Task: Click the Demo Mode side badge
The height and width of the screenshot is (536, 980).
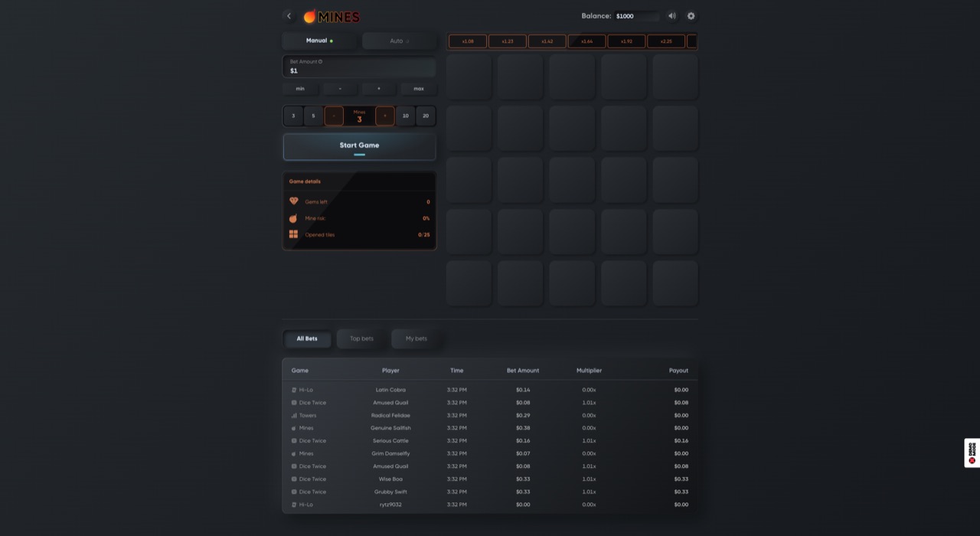Action: [x=972, y=453]
